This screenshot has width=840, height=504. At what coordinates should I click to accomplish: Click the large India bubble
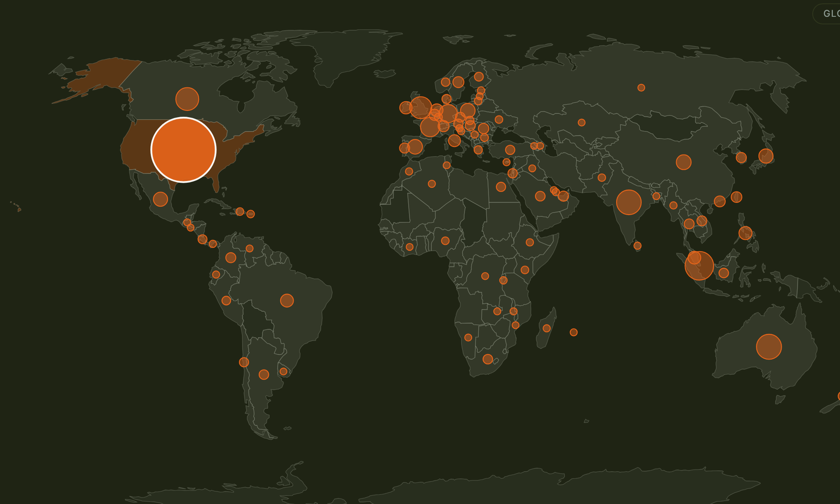click(629, 202)
